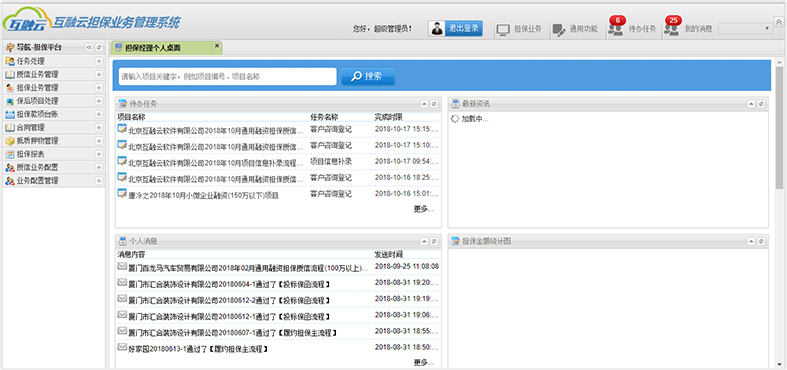Expand the 任务处理 plus button

(x=99, y=61)
